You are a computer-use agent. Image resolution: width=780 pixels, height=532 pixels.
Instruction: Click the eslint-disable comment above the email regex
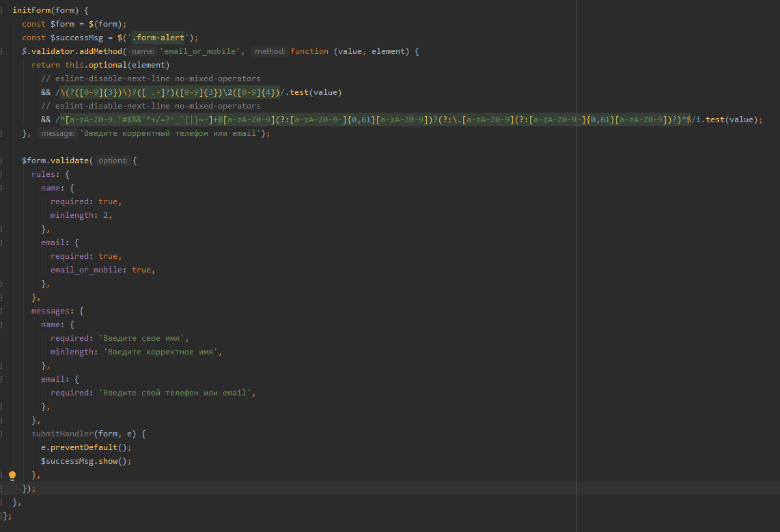[x=151, y=106]
